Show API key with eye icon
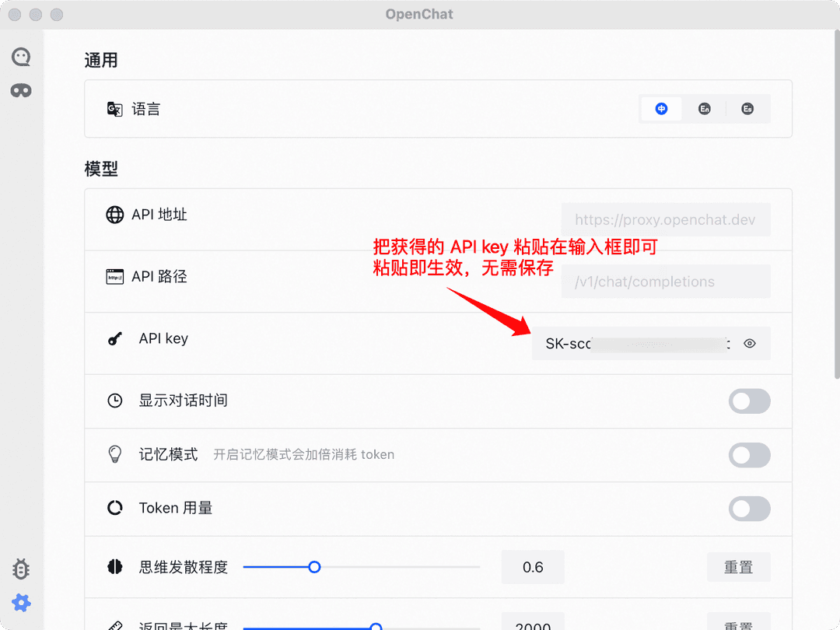Screen dimensions: 840x630 tap(750, 344)
